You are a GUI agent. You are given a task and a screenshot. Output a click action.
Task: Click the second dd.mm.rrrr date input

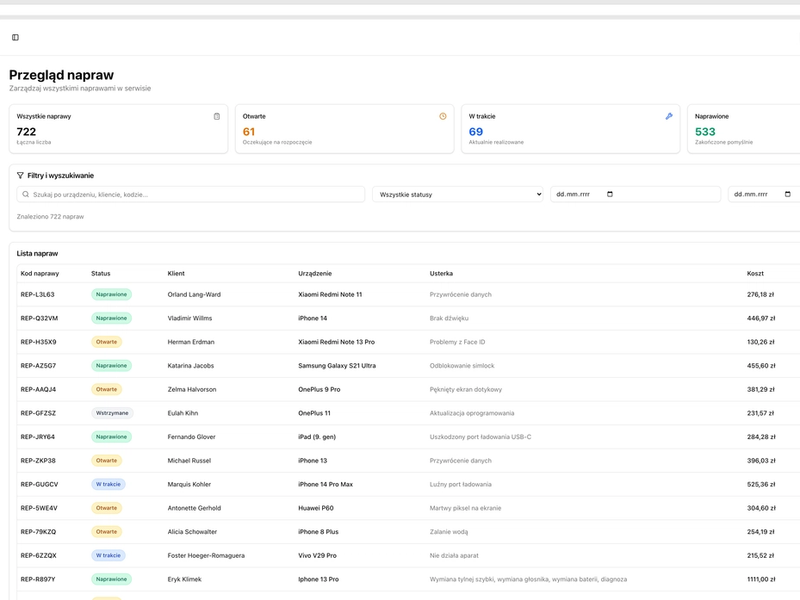pyautogui.click(x=764, y=194)
